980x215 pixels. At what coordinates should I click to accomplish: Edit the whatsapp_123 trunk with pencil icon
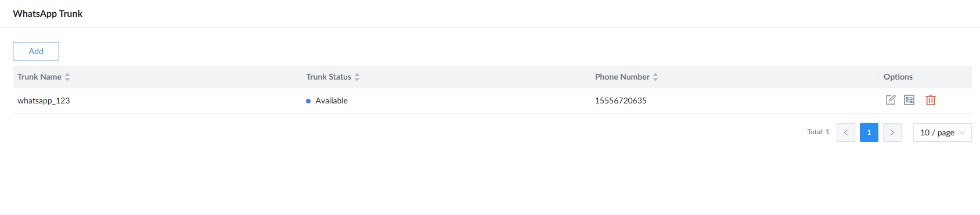click(x=891, y=100)
